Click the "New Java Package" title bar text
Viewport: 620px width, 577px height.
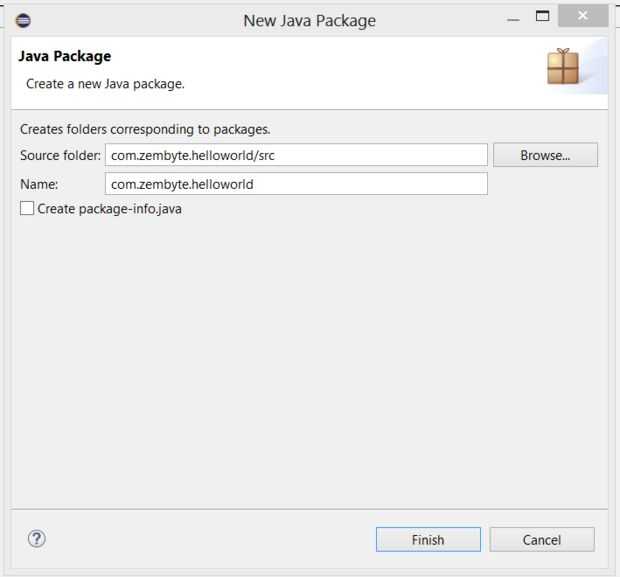[x=310, y=20]
